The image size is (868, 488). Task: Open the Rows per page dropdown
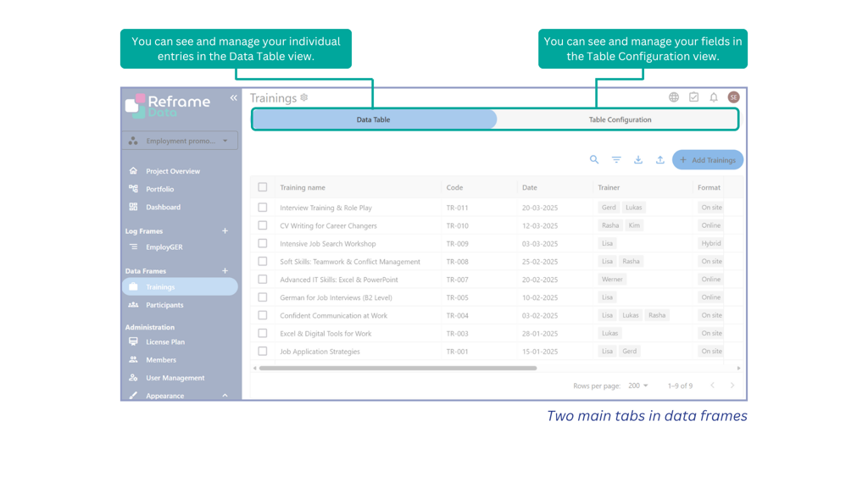(638, 385)
